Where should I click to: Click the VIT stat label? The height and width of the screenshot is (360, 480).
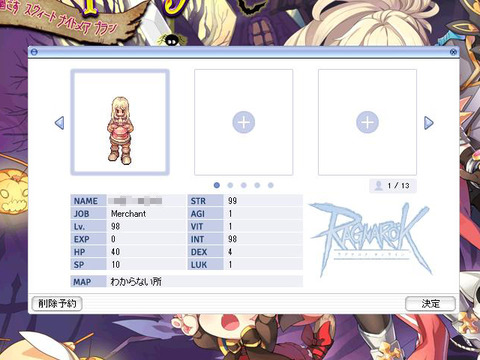tap(197, 226)
